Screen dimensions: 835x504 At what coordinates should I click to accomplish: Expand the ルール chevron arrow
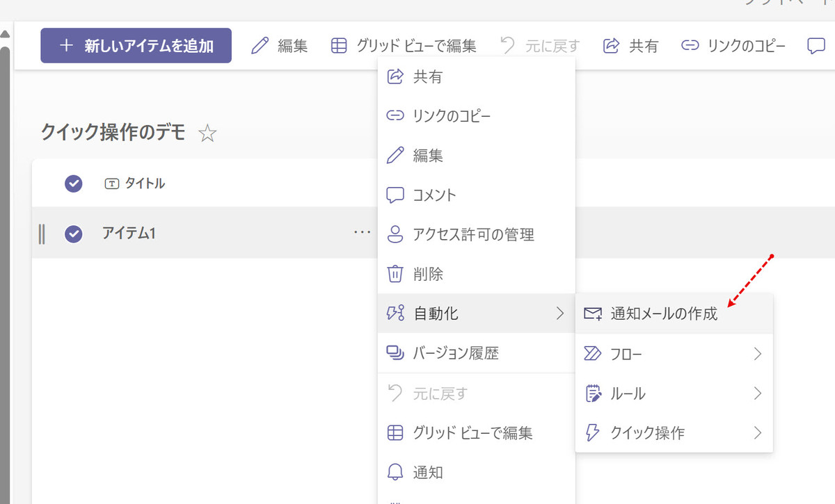tap(758, 393)
